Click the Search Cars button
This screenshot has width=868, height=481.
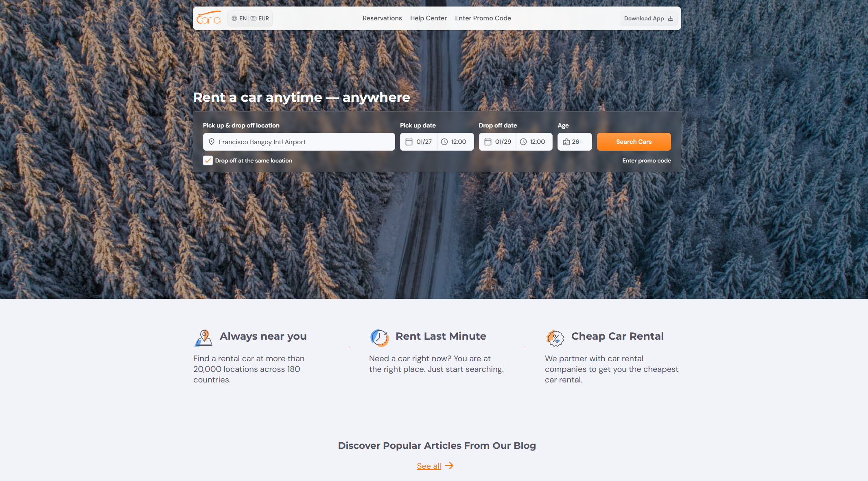coord(634,142)
